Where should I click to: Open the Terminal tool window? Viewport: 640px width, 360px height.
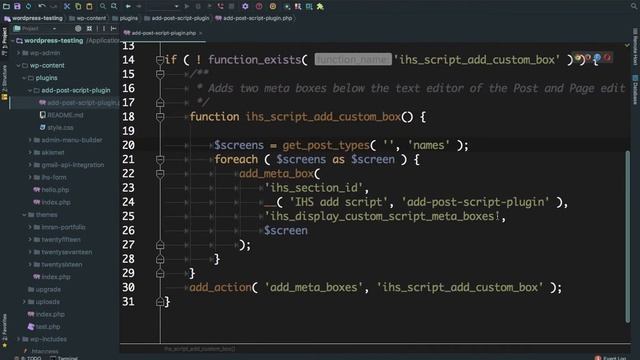pyautogui.click(x=64, y=358)
